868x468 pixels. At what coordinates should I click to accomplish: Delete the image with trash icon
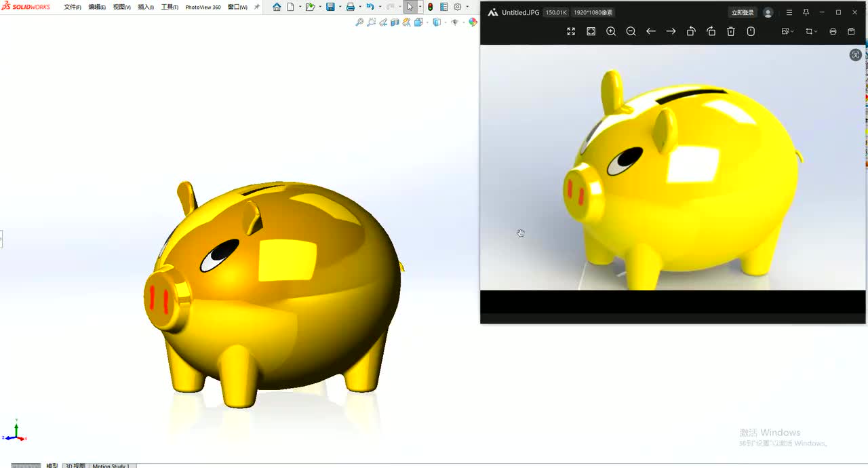tap(731, 31)
